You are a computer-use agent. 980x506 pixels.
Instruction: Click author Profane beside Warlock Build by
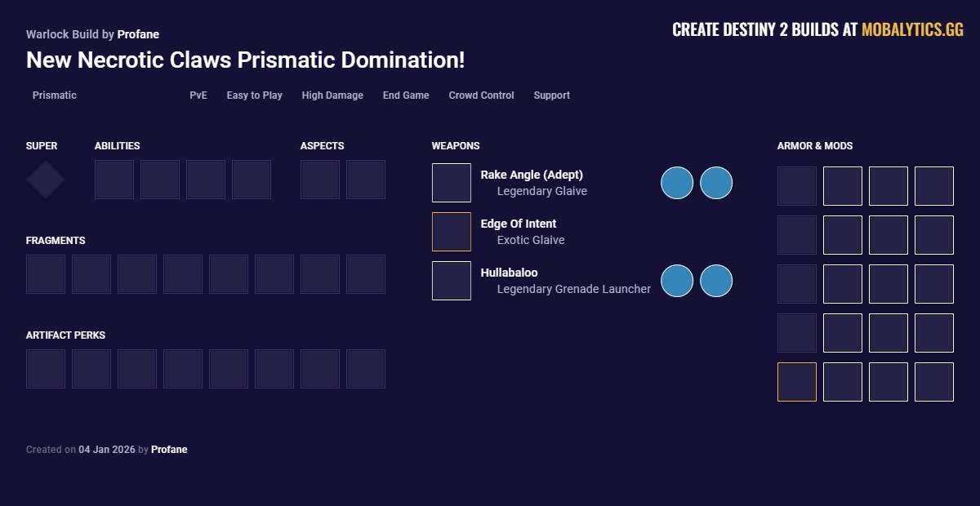pos(138,34)
